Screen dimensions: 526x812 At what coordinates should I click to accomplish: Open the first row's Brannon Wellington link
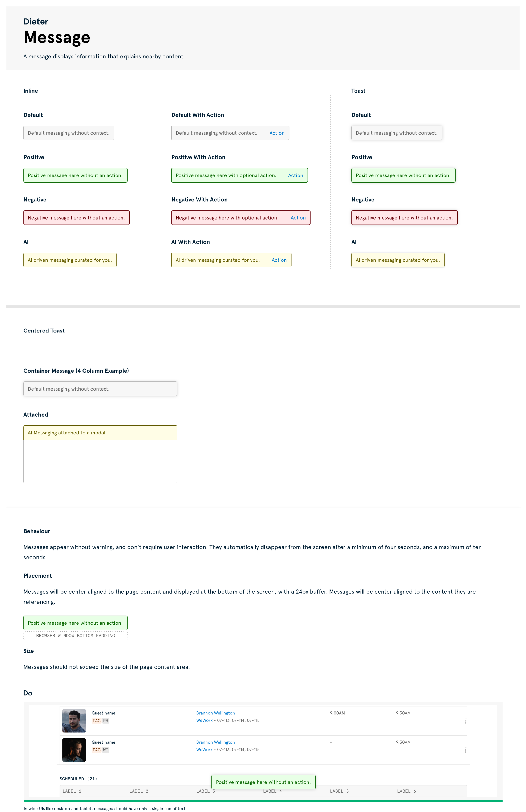(x=215, y=713)
